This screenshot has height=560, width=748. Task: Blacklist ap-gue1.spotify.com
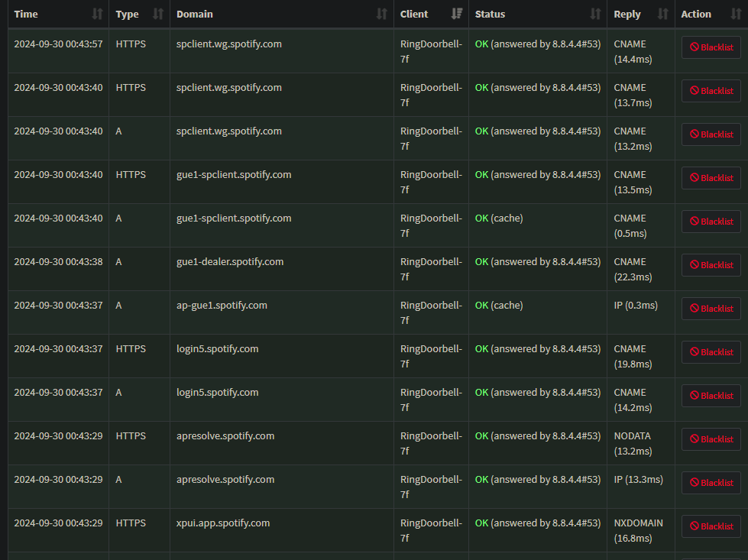tap(711, 309)
